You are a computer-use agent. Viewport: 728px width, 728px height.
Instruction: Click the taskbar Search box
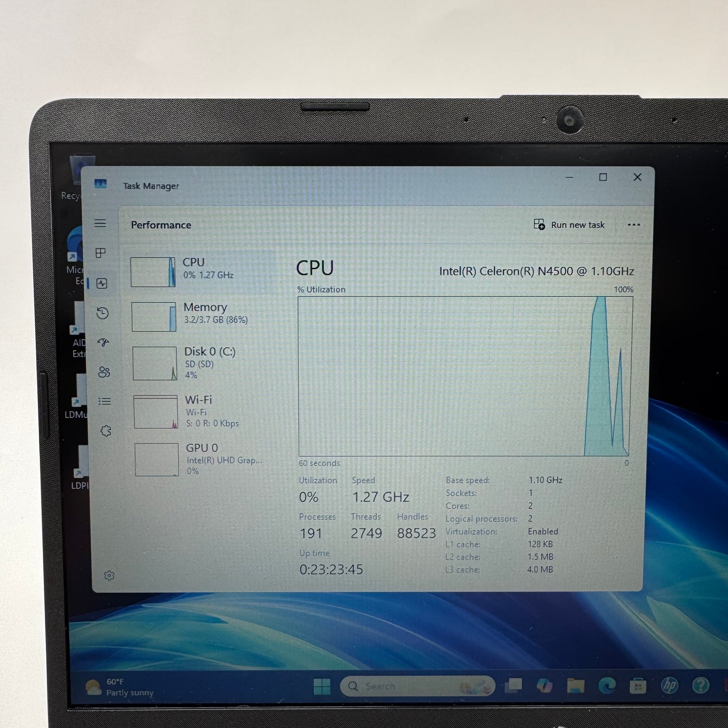(418, 686)
